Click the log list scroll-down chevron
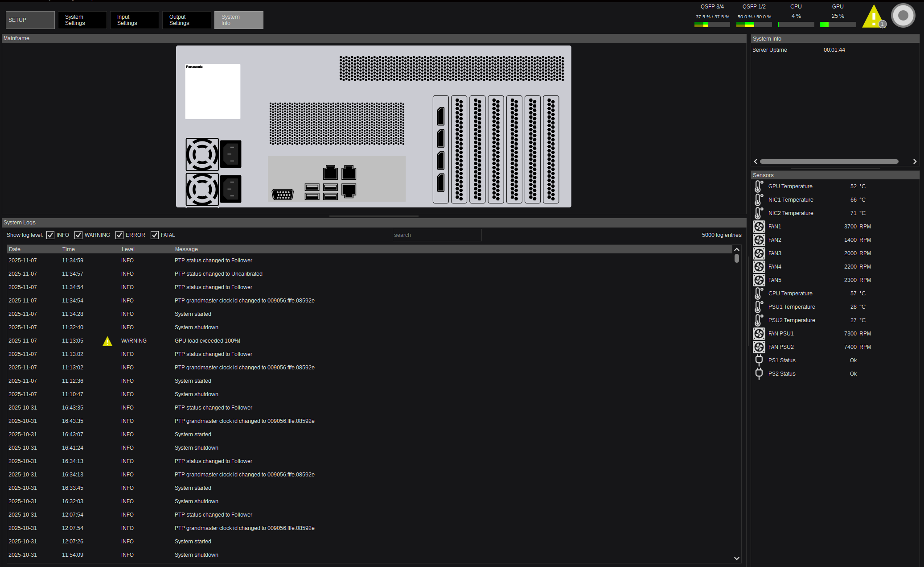This screenshot has width=924, height=567. (736, 558)
